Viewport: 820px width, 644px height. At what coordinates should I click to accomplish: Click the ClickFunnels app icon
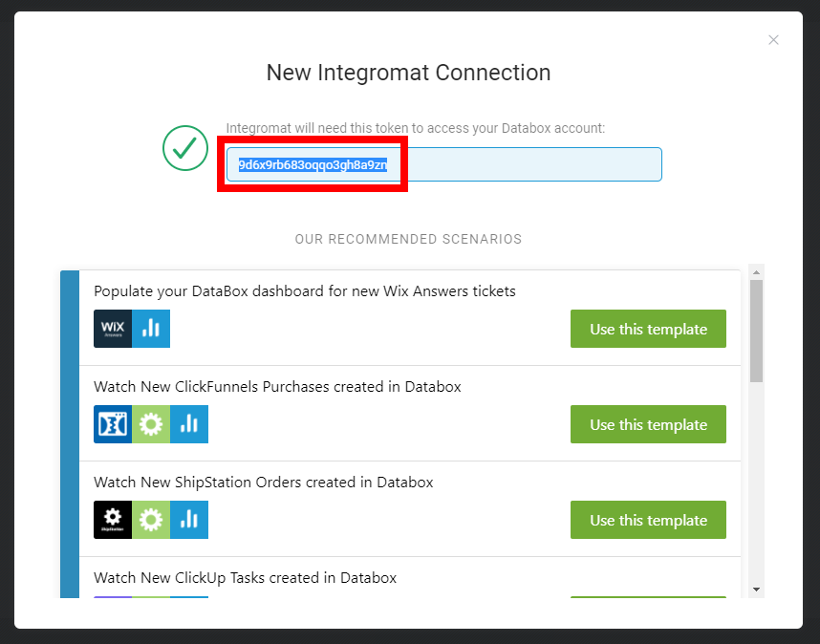[x=113, y=424]
